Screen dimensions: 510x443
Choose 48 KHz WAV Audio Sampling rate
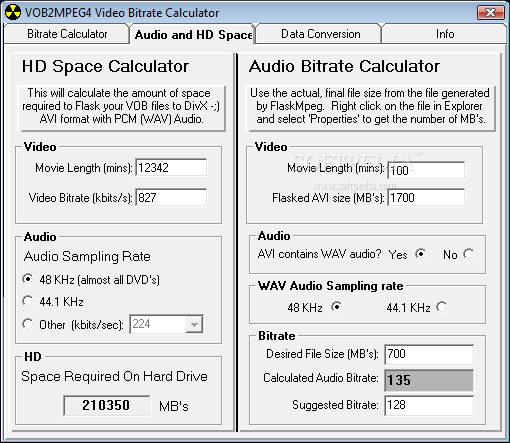337,307
